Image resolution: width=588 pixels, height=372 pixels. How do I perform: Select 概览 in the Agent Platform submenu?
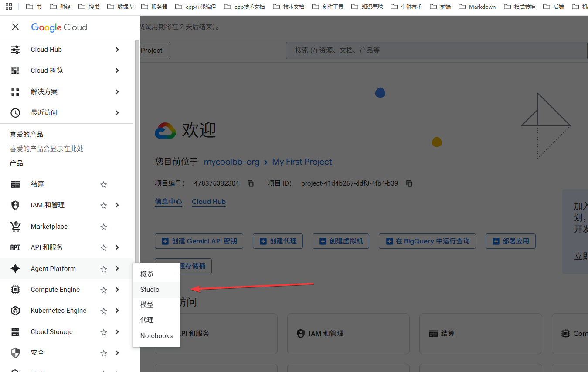156,274
